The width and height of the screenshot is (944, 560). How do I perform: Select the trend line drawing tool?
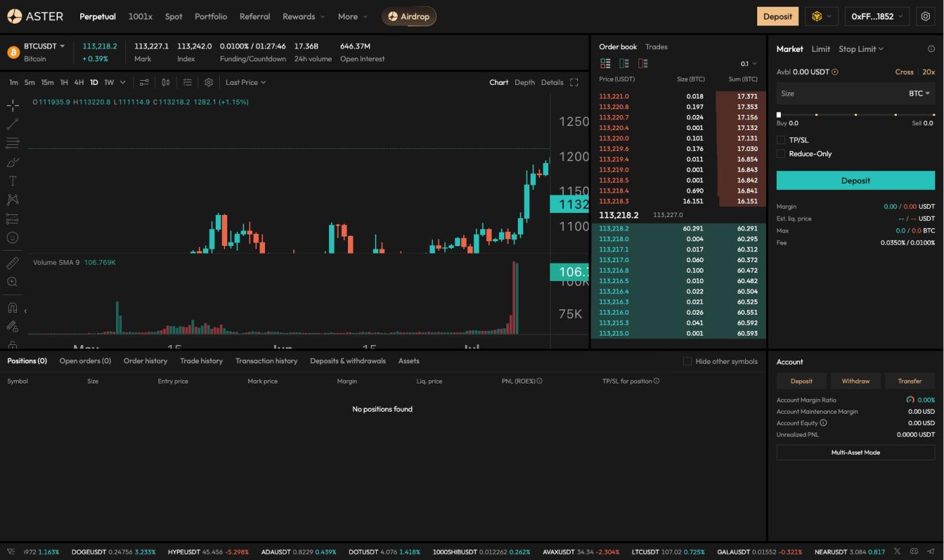coord(12,125)
